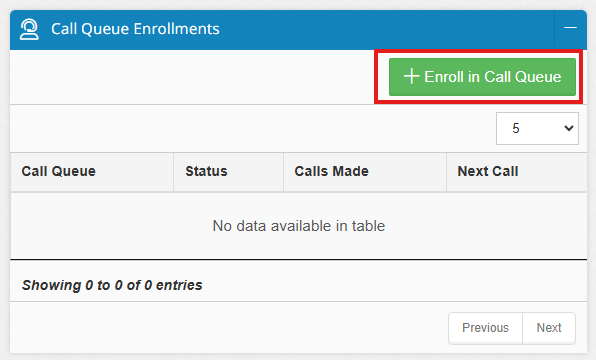
Task: Click the empty blue header bar area
Action: click(380, 30)
